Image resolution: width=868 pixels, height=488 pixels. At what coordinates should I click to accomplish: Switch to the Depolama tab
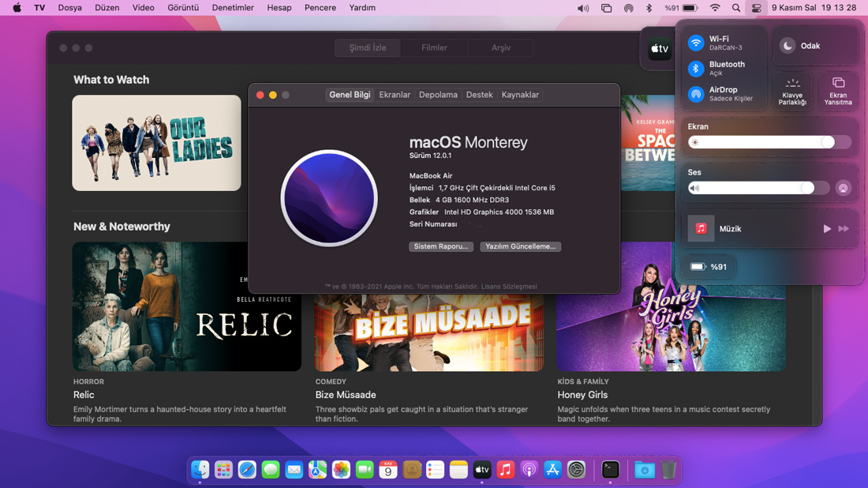pyautogui.click(x=438, y=95)
